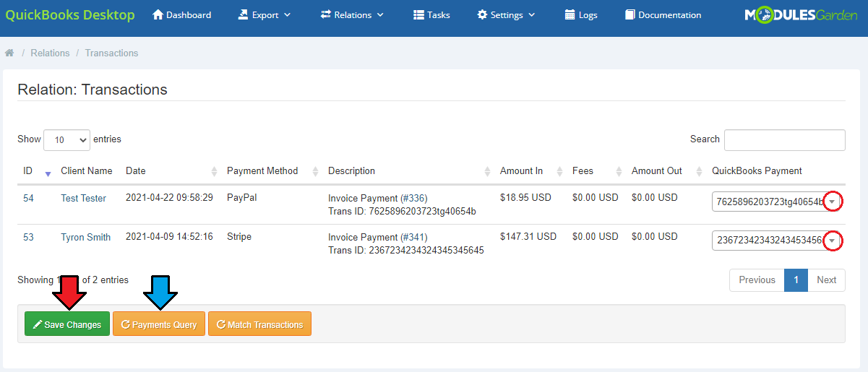The image size is (868, 372).
Task: Click the Save Changes button
Action: coord(67,324)
